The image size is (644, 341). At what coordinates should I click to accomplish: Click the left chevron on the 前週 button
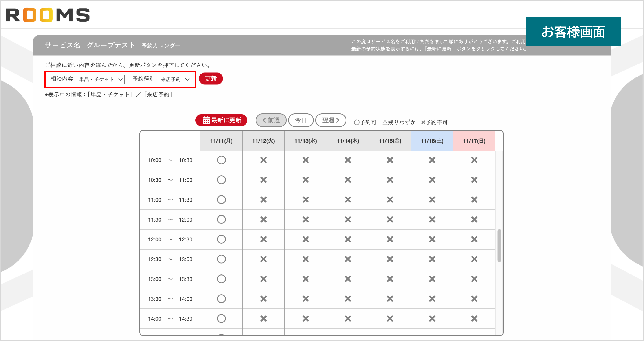264,120
